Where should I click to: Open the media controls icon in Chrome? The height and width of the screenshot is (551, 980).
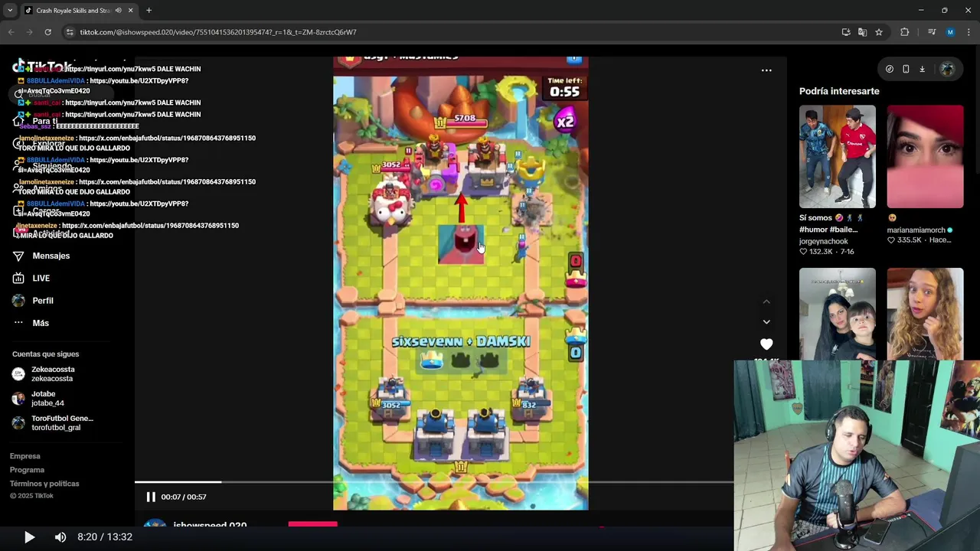pyautogui.click(x=932, y=32)
